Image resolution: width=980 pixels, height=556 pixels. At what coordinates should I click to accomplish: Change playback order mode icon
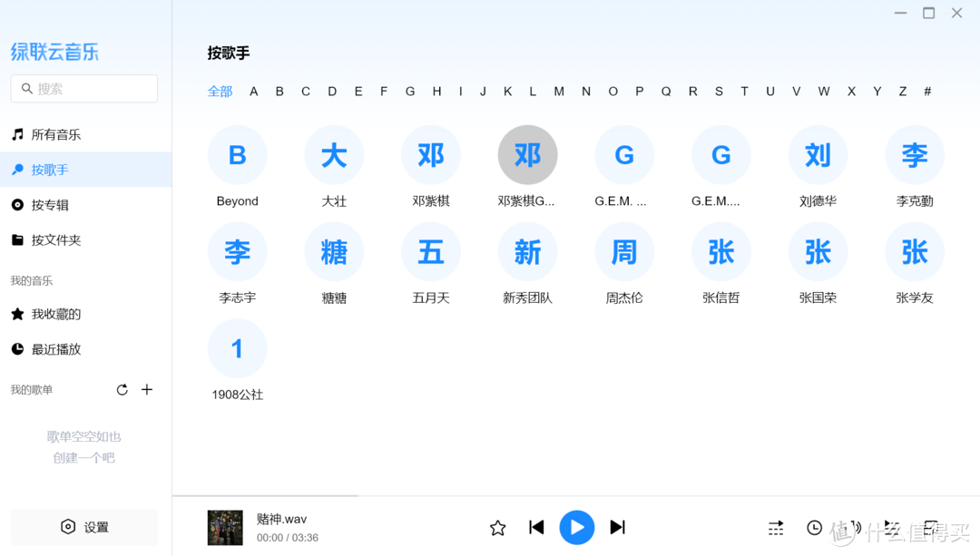tap(776, 528)
